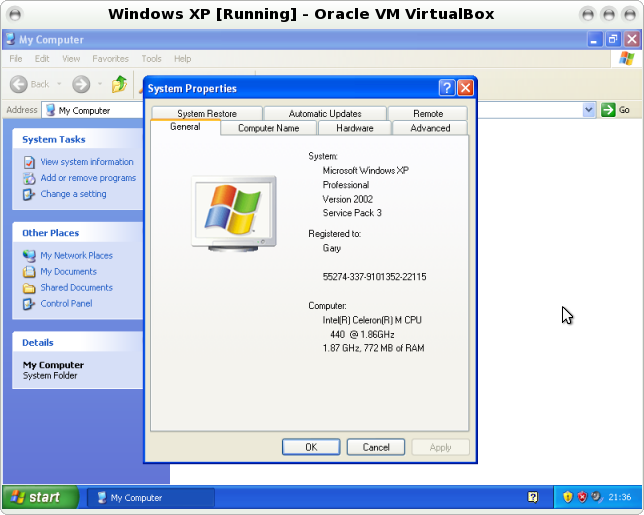Click the help question mark in System Properties
The image size is (644, 515).
pyautogui.click(x=447, y=87)
